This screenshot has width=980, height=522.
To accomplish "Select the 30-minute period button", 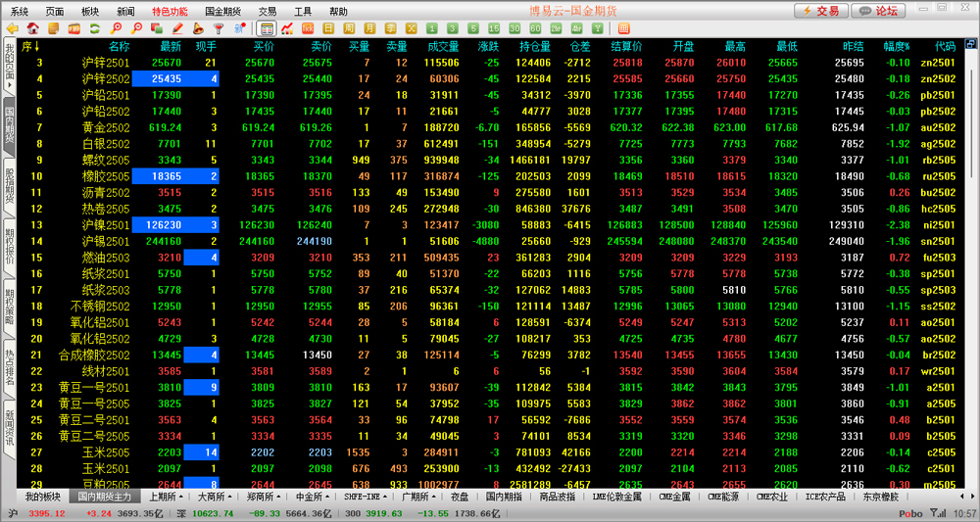I will pyautogui.click(x=514, y=28).
